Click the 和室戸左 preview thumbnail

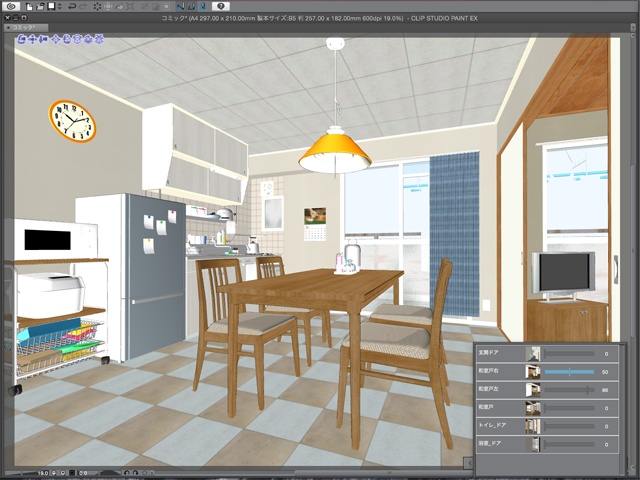(x=533, y=390)
